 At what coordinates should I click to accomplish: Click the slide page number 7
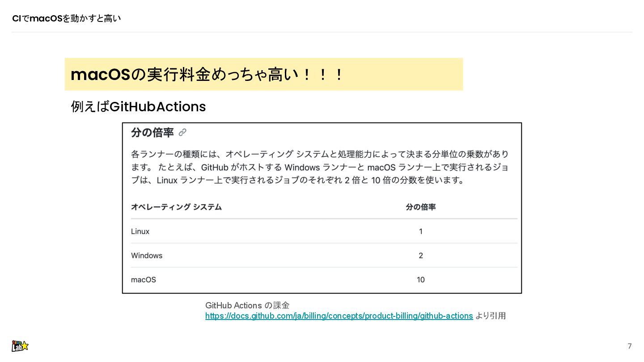(630, 346)
